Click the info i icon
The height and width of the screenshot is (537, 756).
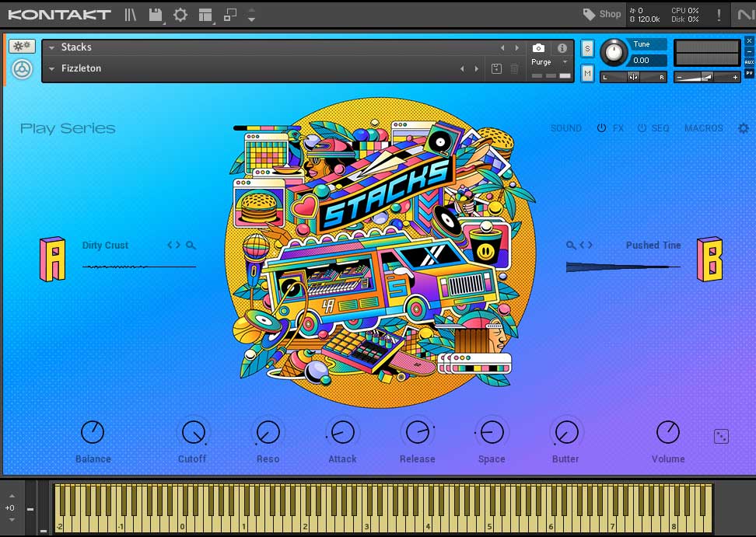coord(562,47)
